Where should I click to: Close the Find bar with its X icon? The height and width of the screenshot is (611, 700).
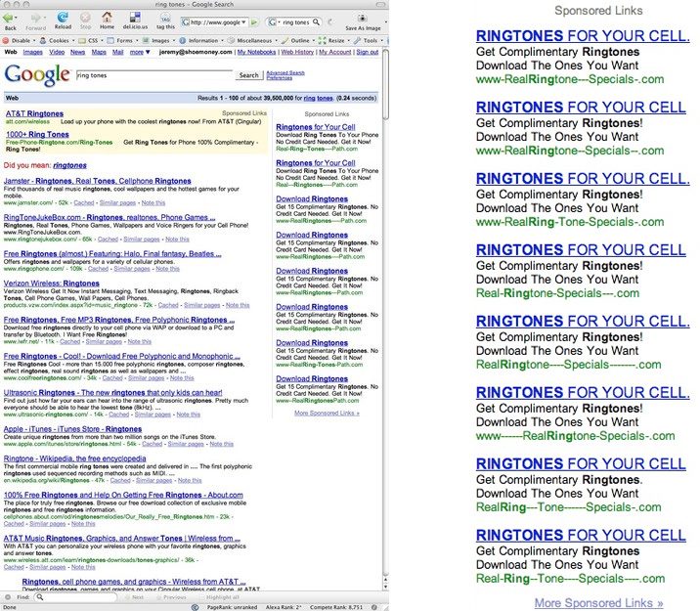[x=8, y=596]
